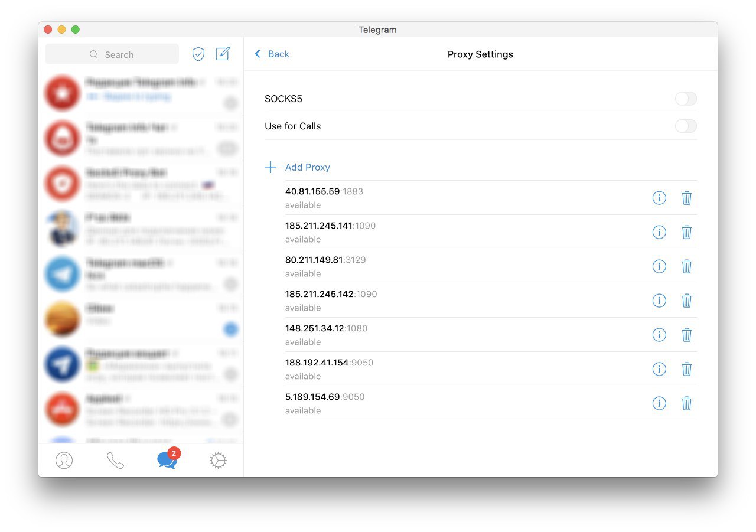The image size is (756, 532).
Task: Open info for proxy 185.211.245.142
Action: coord(659,301)
